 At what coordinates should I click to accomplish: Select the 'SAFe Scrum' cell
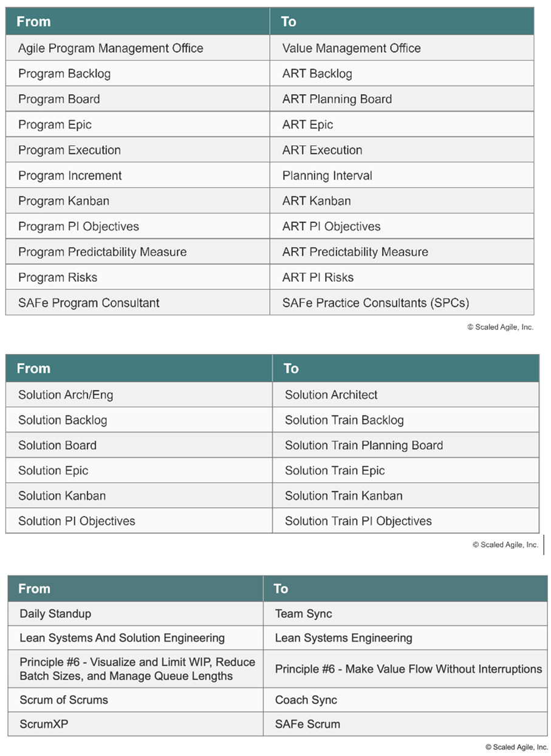405,724
